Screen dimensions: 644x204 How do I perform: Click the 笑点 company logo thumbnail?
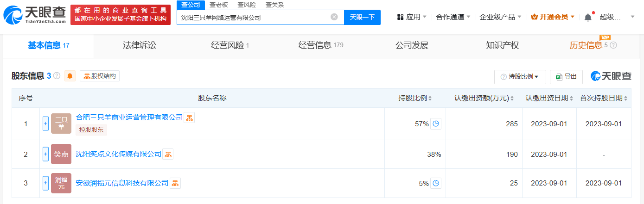[61, 154]
